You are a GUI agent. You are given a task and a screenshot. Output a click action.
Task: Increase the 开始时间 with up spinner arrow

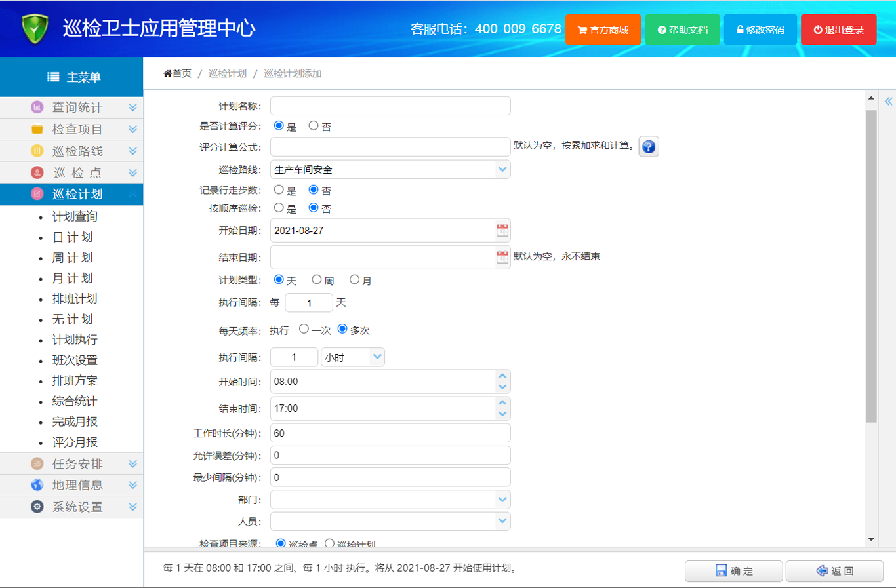[502, 376]
